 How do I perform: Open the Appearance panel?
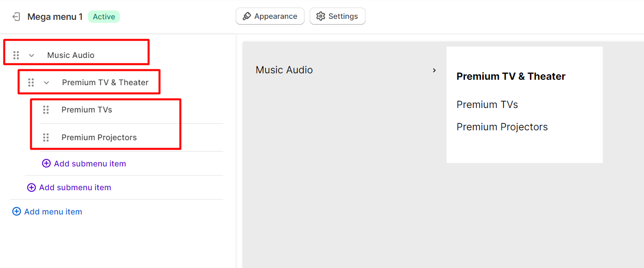coord(270,16)
